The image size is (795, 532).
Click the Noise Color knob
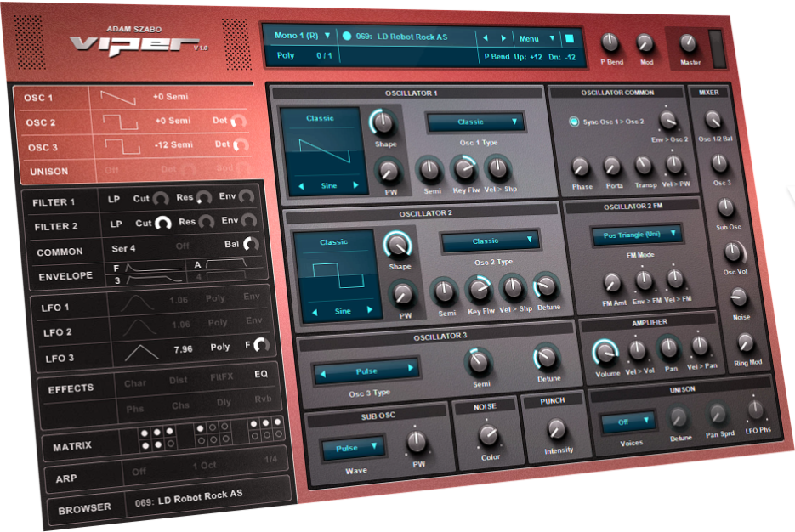pyautogui.click(x=489, y=435)
